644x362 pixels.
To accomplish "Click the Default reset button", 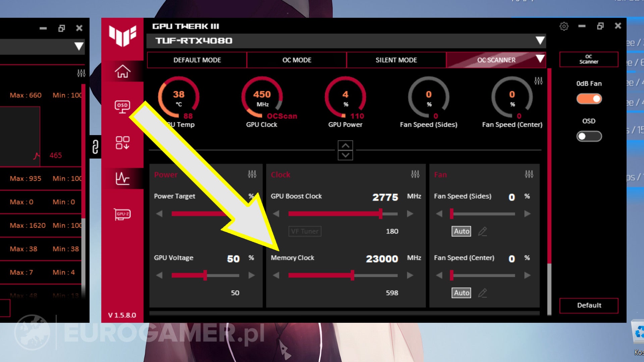I will (x=589, y=305).
